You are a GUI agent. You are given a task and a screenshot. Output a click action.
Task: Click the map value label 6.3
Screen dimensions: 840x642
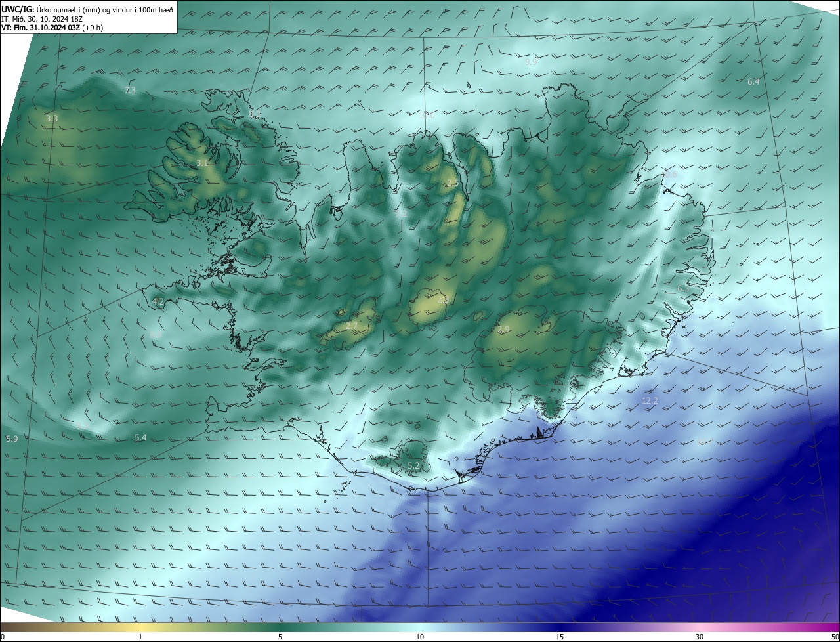(x=683, y=289)
